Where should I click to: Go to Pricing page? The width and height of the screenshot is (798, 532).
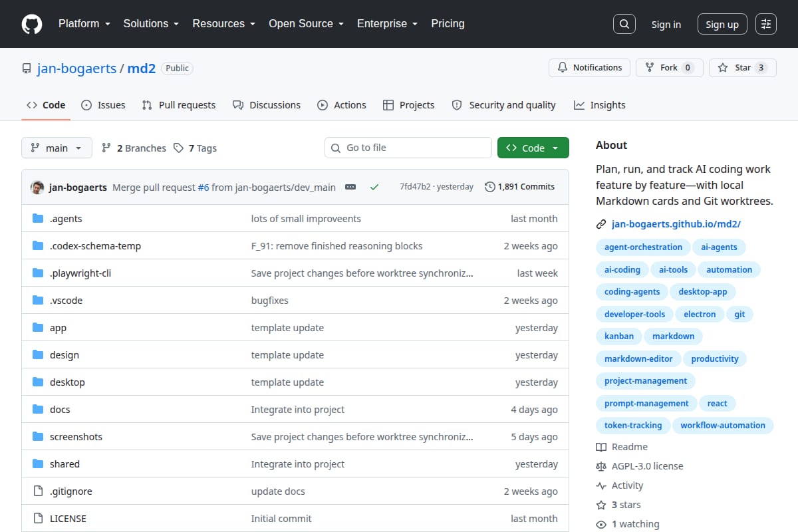point(448,23)
